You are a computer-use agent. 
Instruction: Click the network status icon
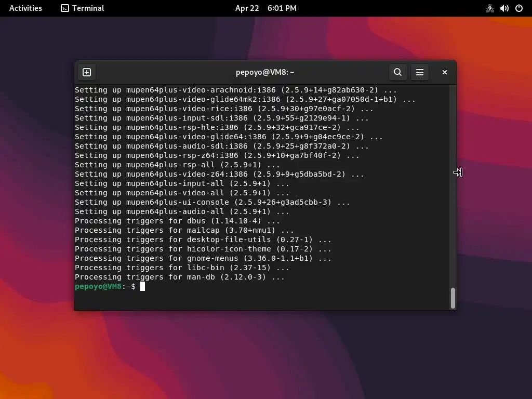click(x=489, y=8)
